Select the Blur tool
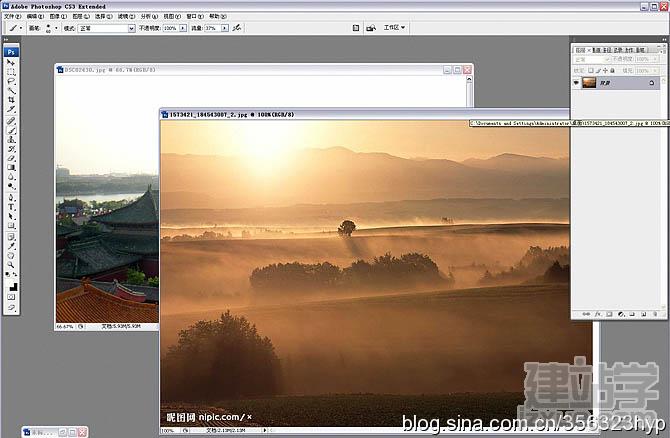The height and width of the screenshot is (438, 670). tap(11, 177)
